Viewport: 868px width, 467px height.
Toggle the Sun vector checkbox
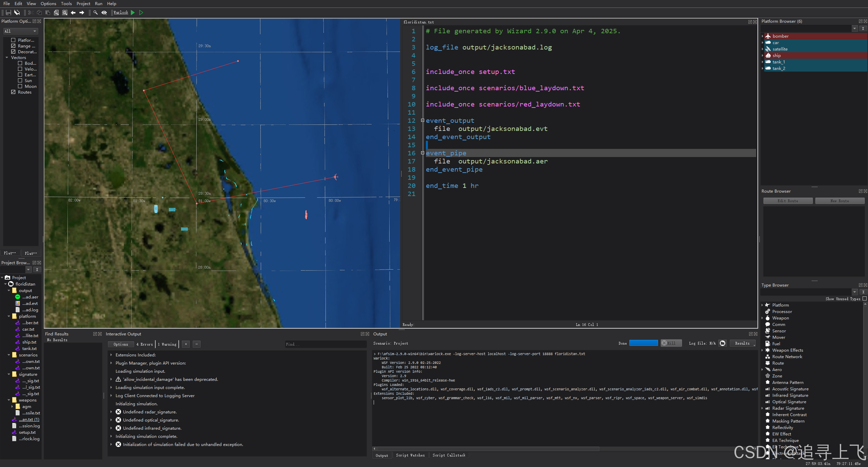point(20,80)
